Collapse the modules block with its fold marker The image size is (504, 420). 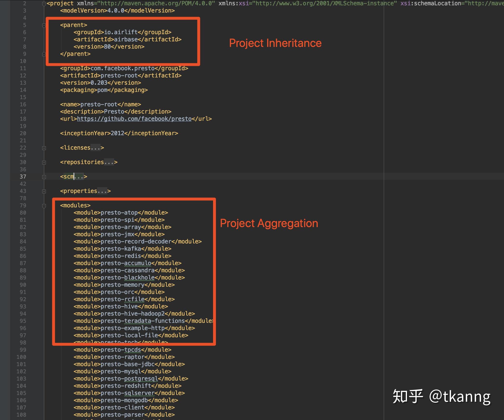point(44,206)
